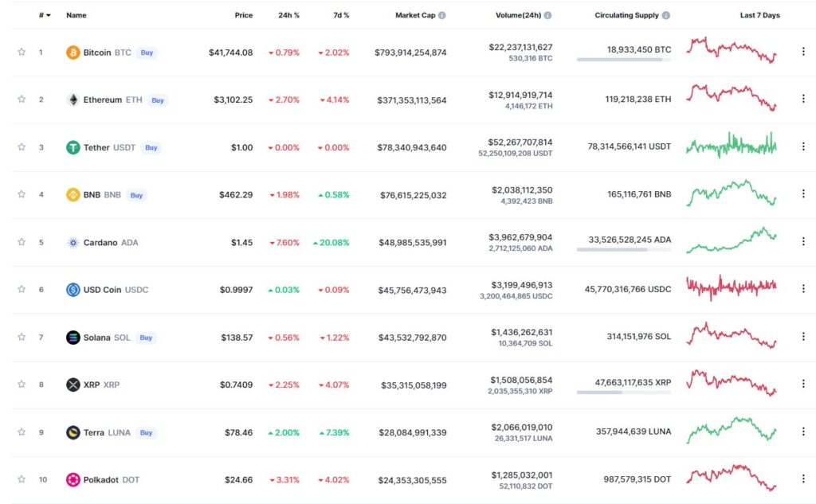
Task: Sort by the Market Cap header
Action: click(415, 16)
